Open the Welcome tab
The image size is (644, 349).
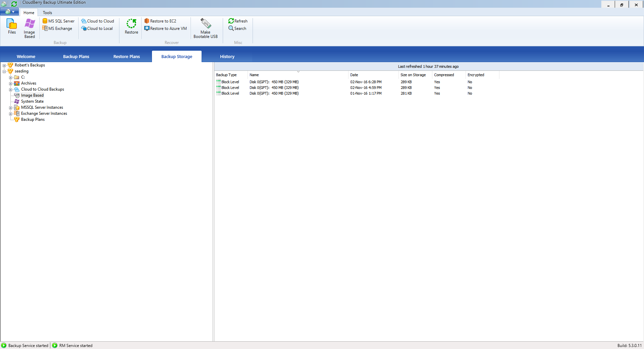pos(26,56)
